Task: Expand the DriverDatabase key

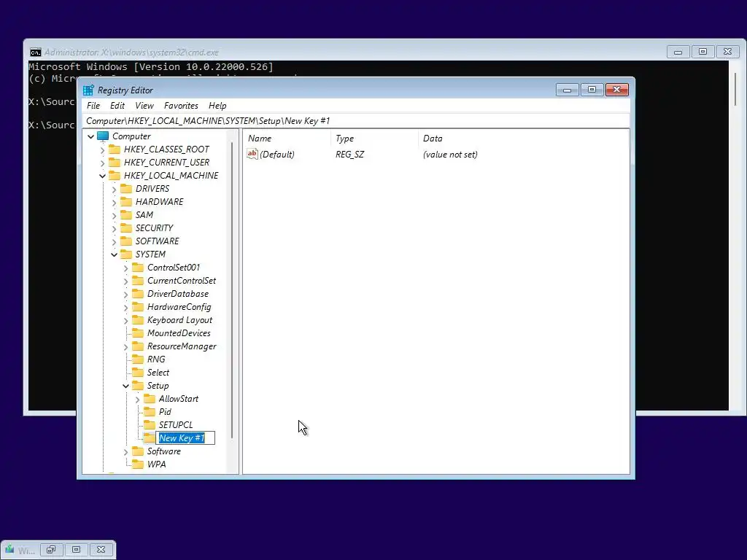Action: click(x=125, y=295)
